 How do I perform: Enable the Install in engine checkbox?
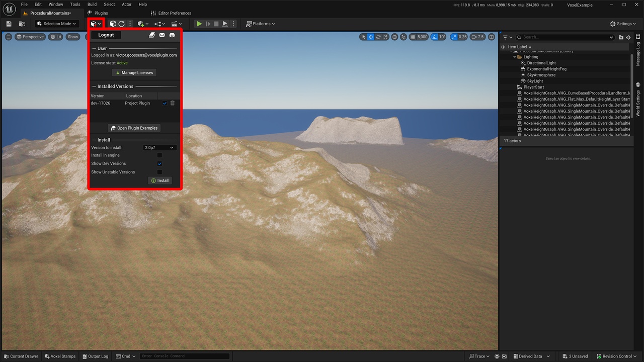[x=159, y=155]
